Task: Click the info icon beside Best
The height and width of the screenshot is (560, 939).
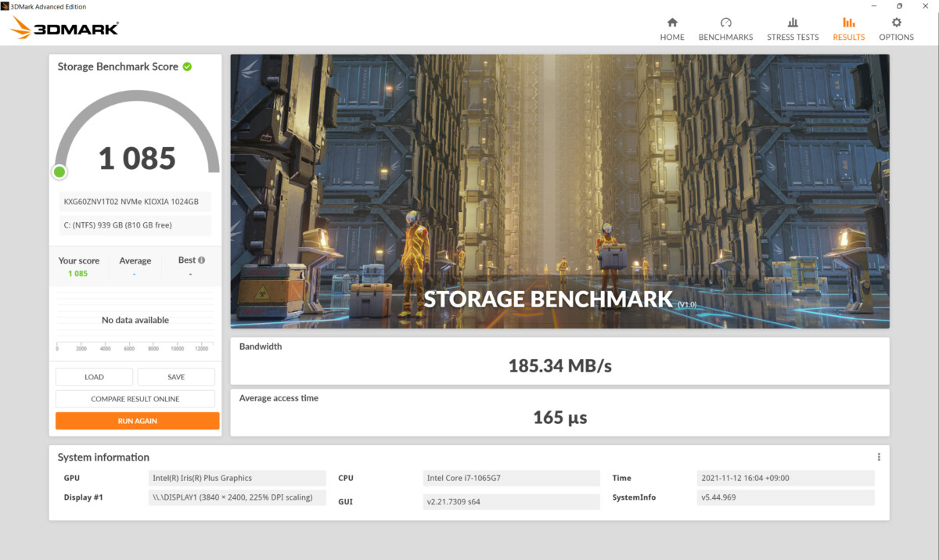Action: pyautogui.click(x=202, y=260)
